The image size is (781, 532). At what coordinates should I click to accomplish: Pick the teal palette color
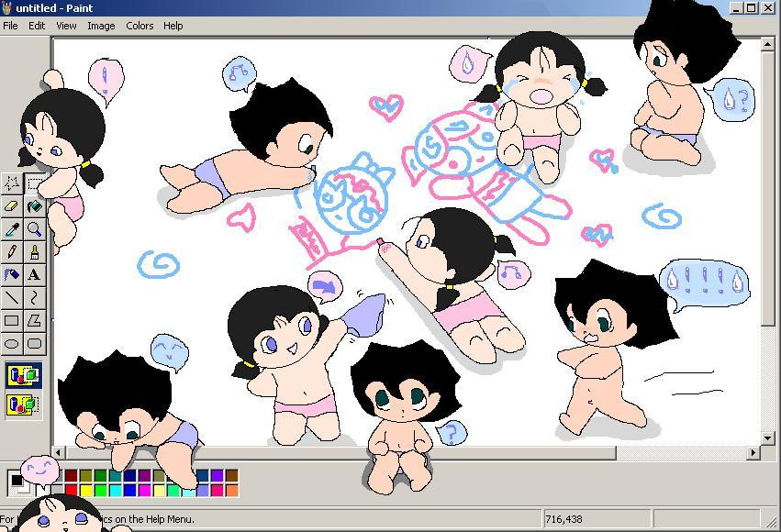(115, 476)
